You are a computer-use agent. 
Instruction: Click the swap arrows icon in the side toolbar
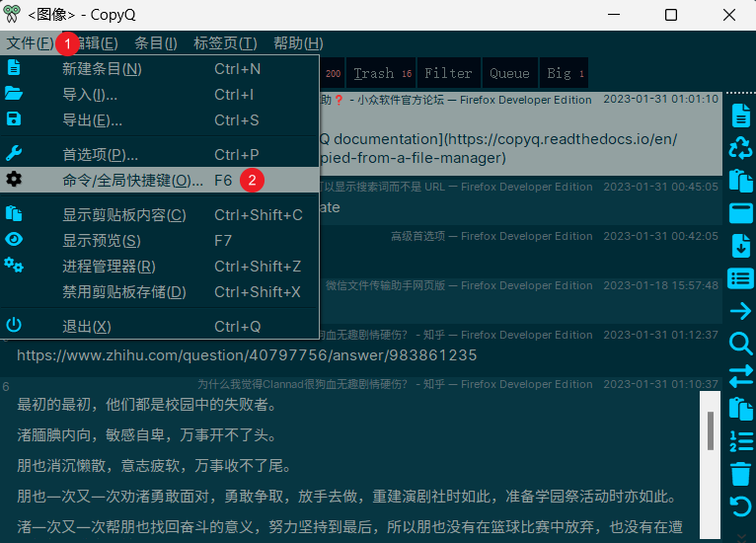(x=740, y=376)
